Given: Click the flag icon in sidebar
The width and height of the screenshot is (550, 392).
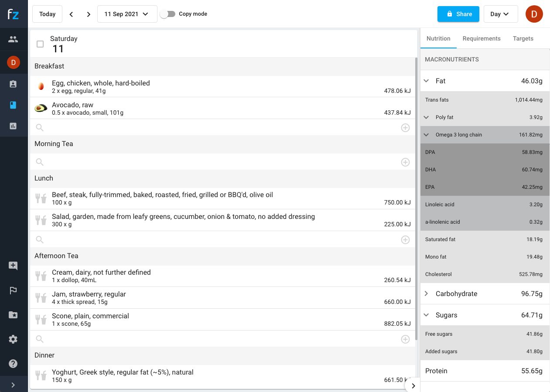Looking at the screenshot, I should (13, 290).
